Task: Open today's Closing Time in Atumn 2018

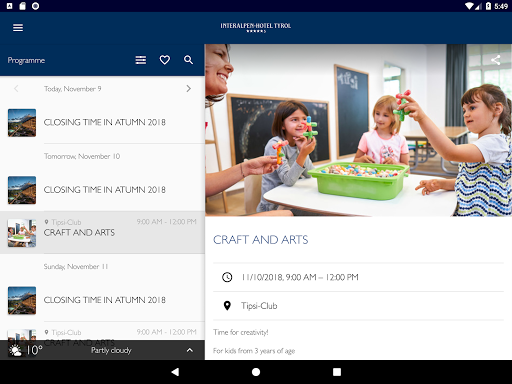Action: click(102, 123)
